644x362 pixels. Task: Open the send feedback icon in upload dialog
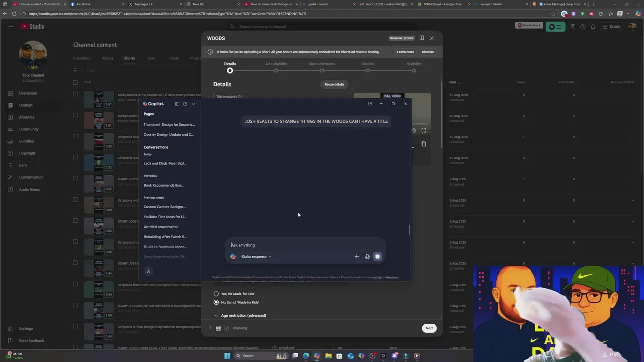tap(422, 38)
